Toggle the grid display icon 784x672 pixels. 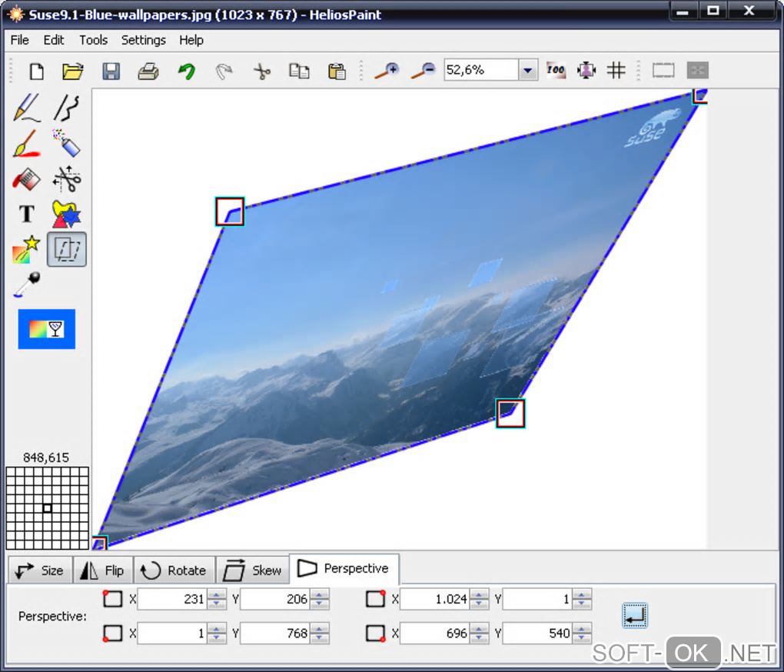pos(616,70)
